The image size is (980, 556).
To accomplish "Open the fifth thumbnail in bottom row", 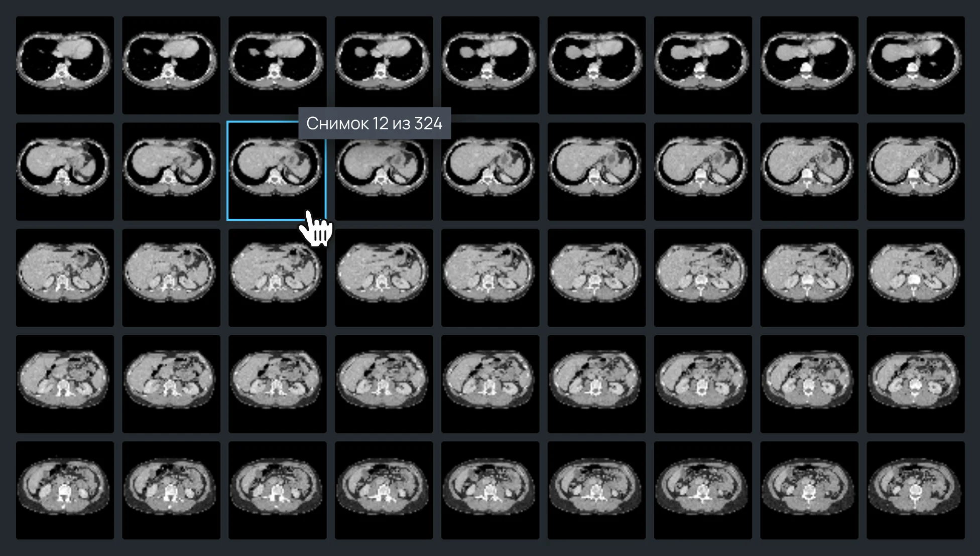I will 490,491.
